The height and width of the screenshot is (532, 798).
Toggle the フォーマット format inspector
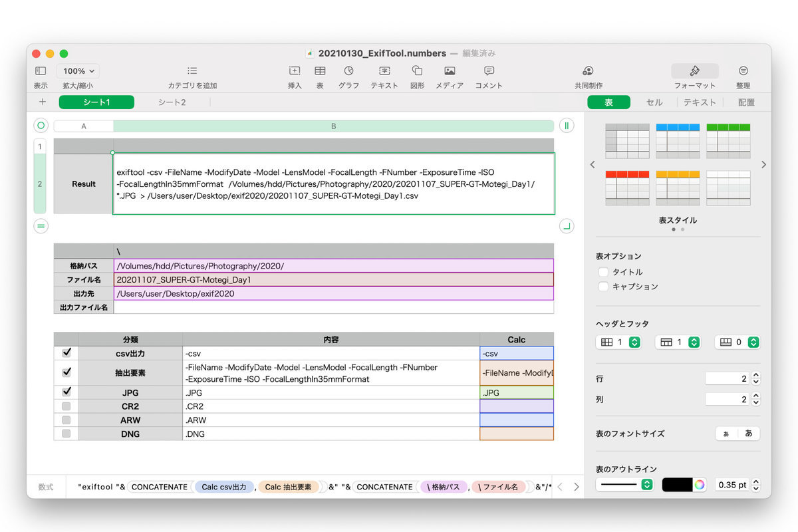tap(695, 71)
